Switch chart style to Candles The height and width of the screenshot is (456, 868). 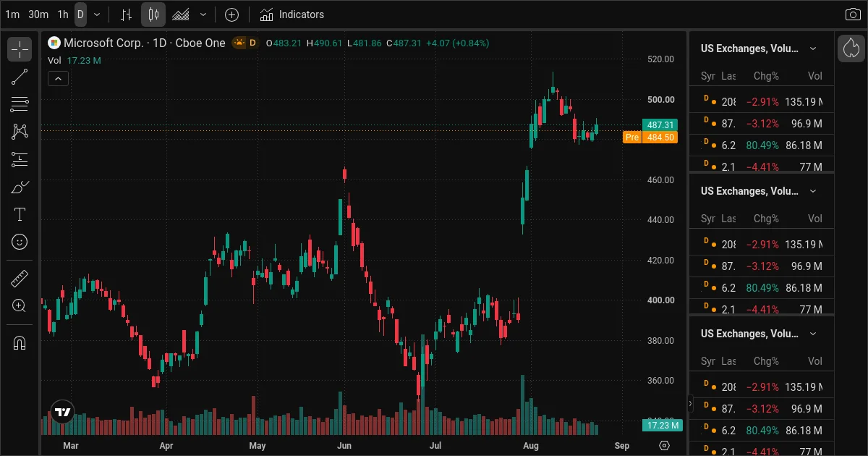click(x=153, y=14)
